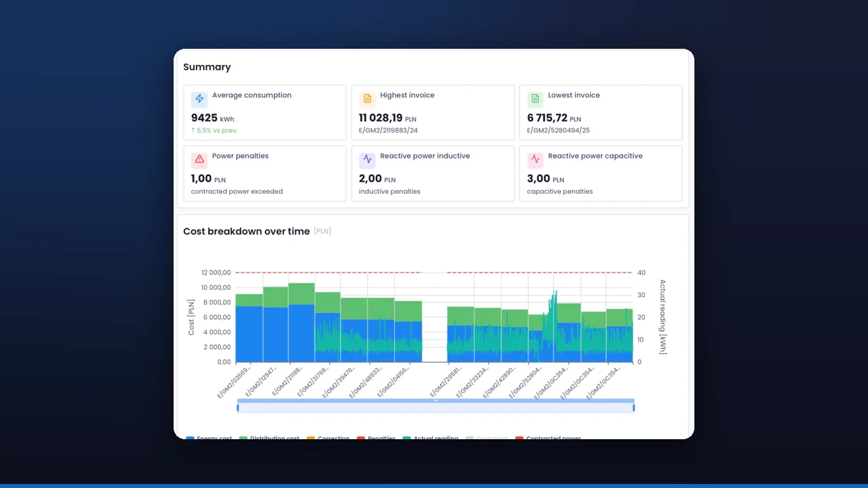Click the Reactive power inductive pulse icon
The image size is (868, 488).
(368, 160)
